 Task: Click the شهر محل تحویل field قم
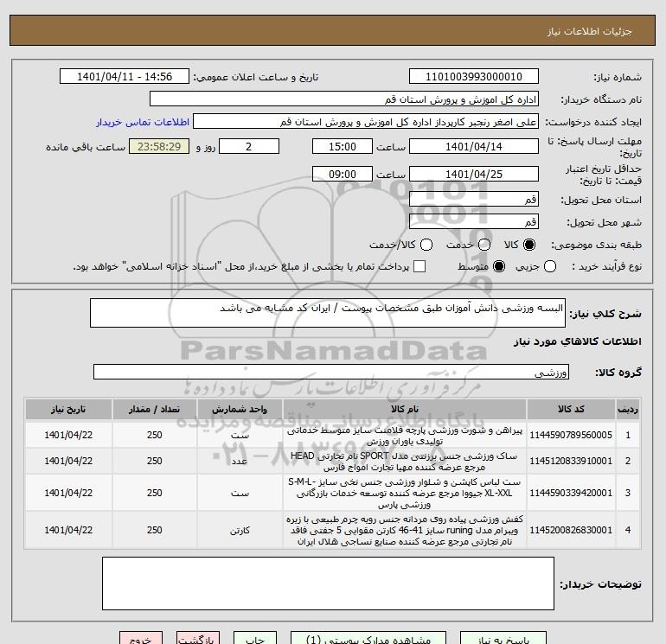click(x=474, y=221)
